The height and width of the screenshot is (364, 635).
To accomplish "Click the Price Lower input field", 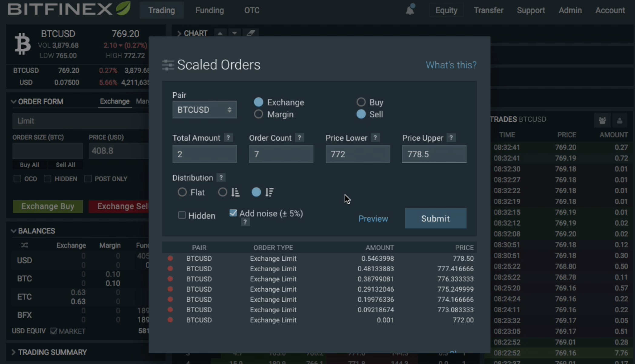I will [x=357, y=154].
